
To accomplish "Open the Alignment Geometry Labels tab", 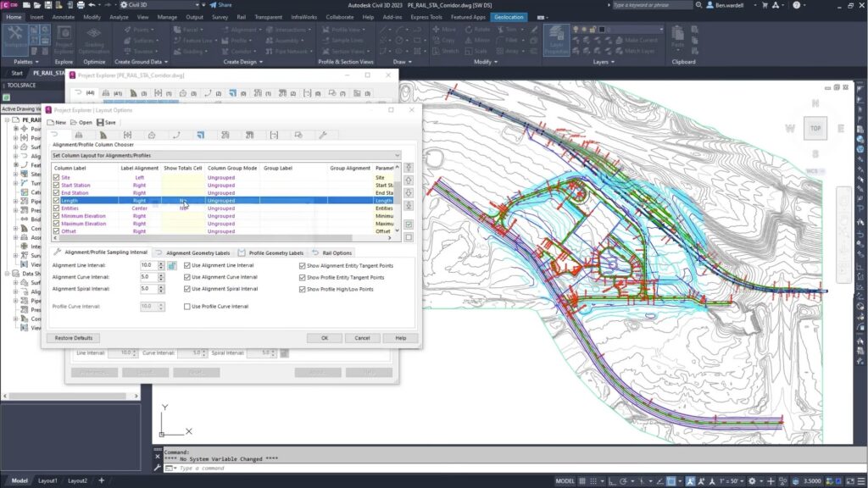I will pyautogui.click(x=192, y=252).
